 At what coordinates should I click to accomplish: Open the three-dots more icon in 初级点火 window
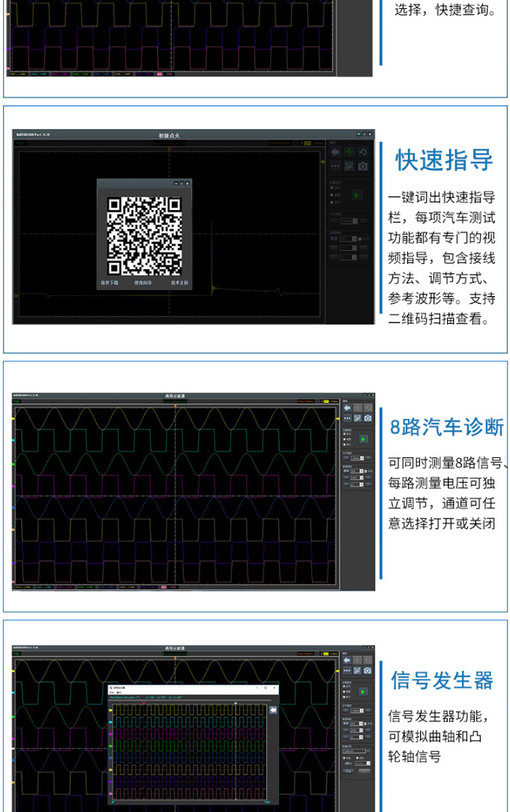[x=335, y=166]
